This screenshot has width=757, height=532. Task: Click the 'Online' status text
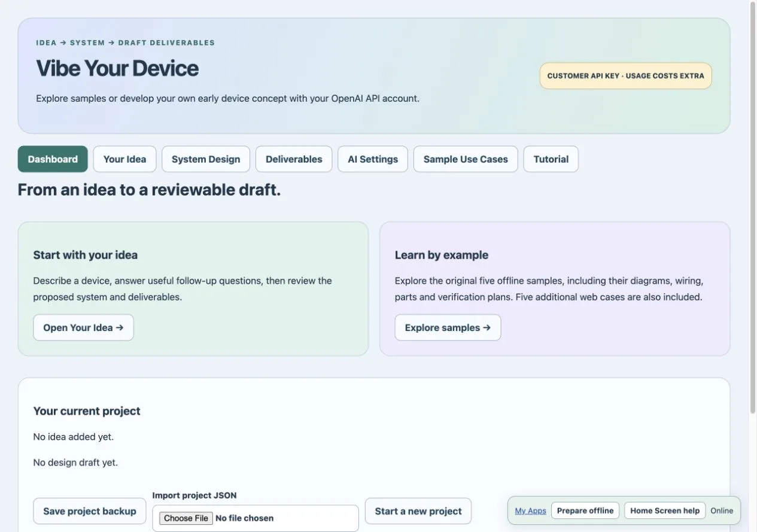722,510
